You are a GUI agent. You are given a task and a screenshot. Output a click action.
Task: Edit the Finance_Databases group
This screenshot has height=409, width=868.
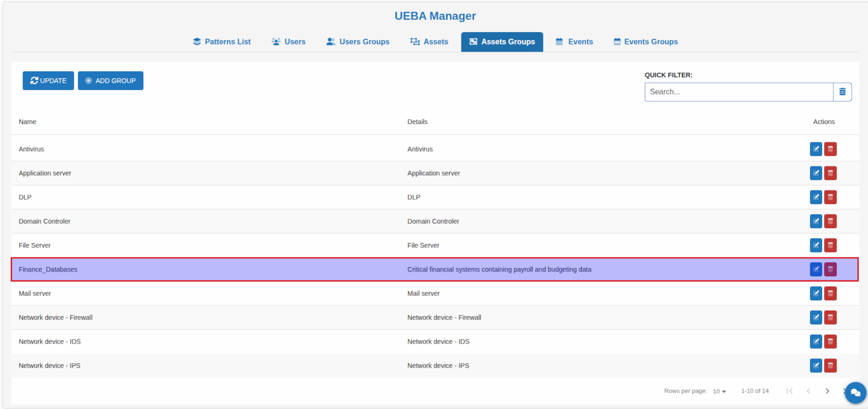pyautogui.click(x=815, y=269)
